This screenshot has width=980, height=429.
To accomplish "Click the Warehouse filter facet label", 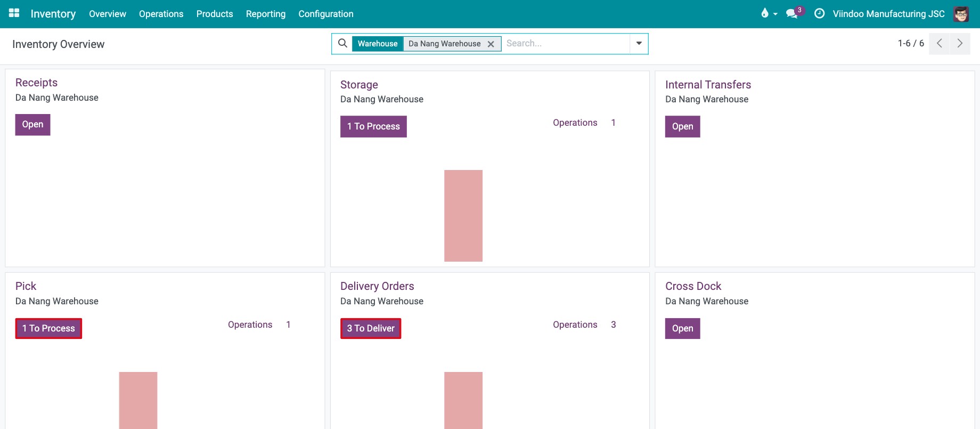I will coord(378,44).
